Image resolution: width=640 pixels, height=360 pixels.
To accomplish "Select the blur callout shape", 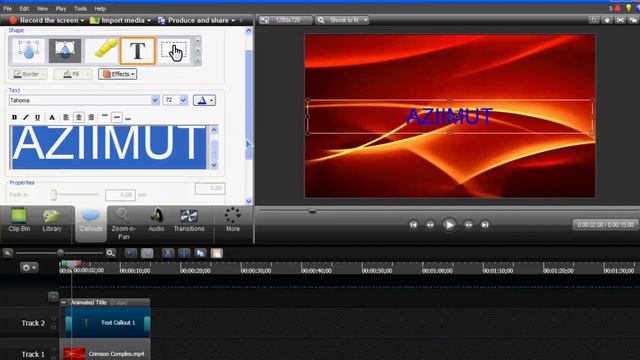I will tap(28, 51).
